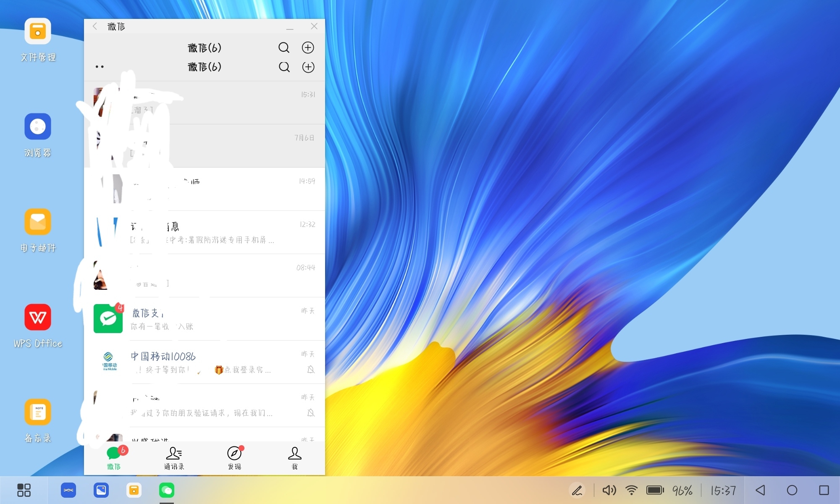Viewport: 840px width, 504px height.
Task: Click the two-dots indicator in WeChat header
Action: (x=100, y=67)
